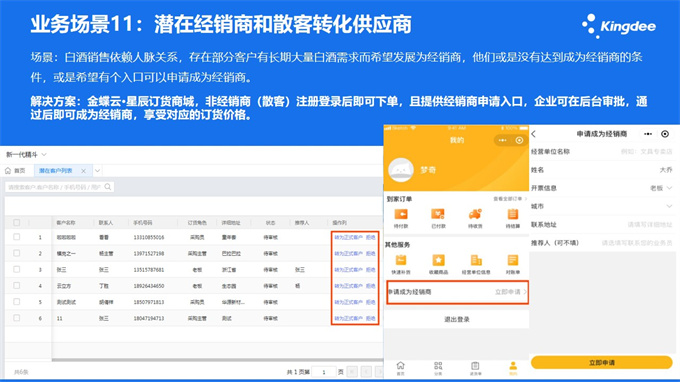Click the table's horizontal scrollbar
Image resolution: width=680 pixels, height=382 pixels.
tap(217, 359)
